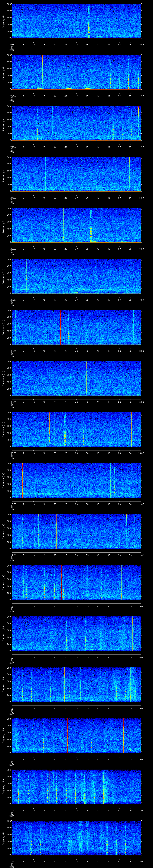Select the '8:00' end time label

pos(141,351)
